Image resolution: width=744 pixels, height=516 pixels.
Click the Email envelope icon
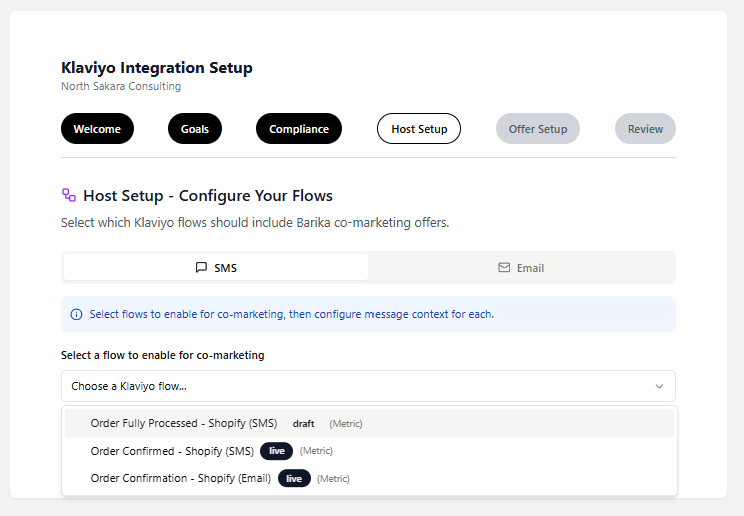coord(504,268)
